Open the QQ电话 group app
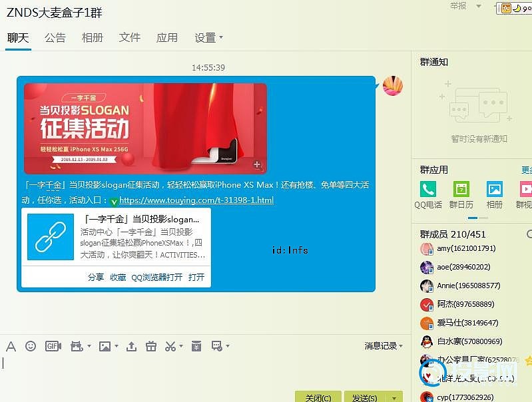 click(x=428, y=189)
